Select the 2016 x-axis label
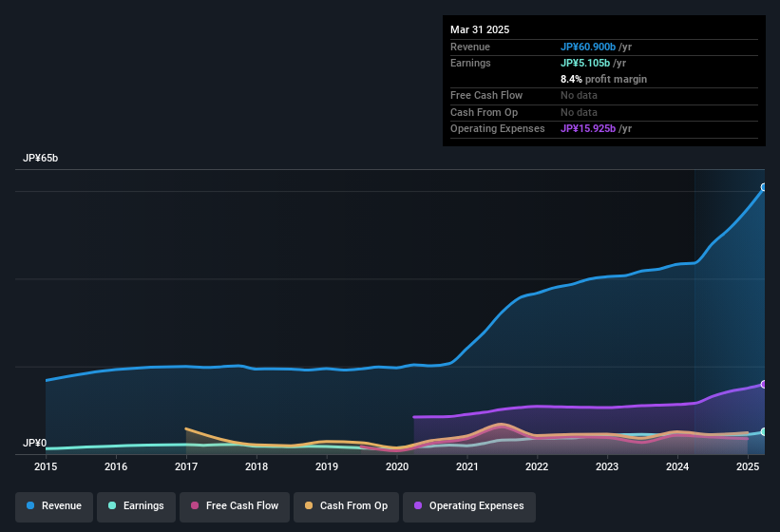This screenshot has height=532, width=780. point(116,466)
